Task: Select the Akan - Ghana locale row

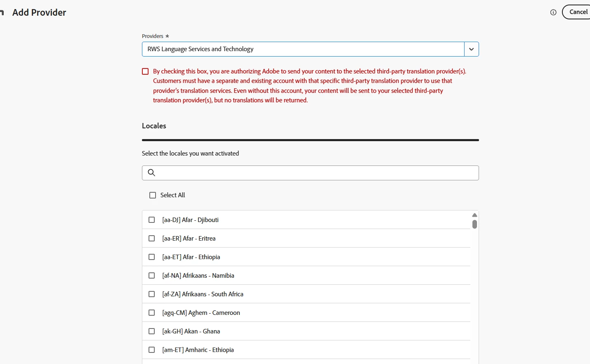Action: pyautogui.click(x=306, y=331)
